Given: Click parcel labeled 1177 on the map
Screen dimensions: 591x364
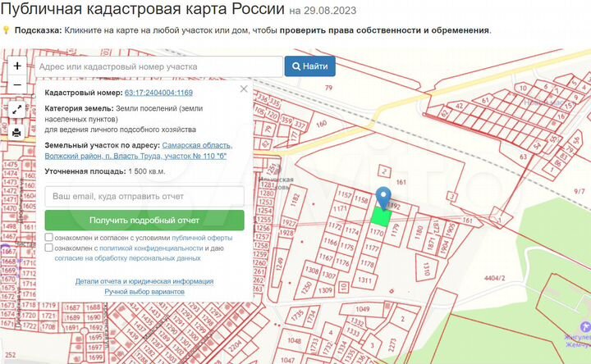Looking at the screenshot, I should pos(372,248).
